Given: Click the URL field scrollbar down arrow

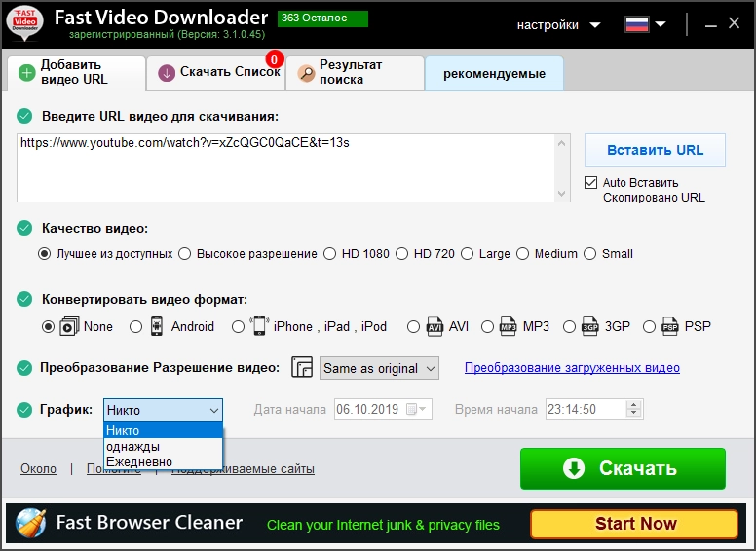Looking at the screenshot, I should point(562,194).
